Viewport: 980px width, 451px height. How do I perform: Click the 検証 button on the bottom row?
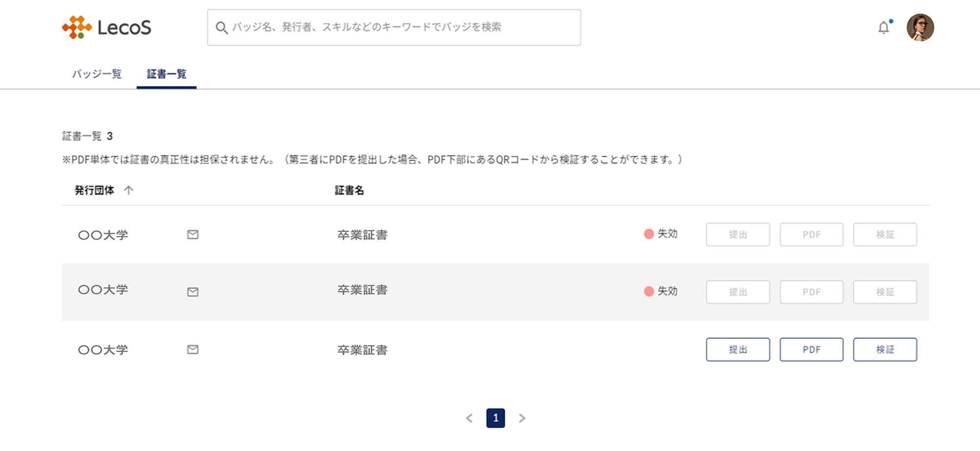(885, 350)
